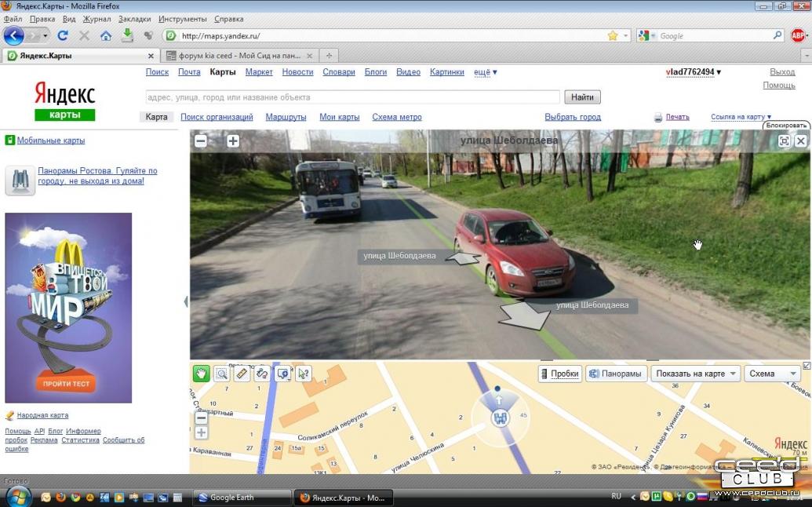The image size is (812, 507).
Task: Open the Маркет service link
Action: (259, 72)
